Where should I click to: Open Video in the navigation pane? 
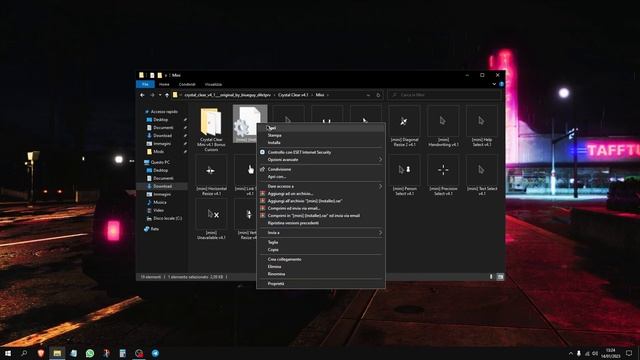pos(158,210)
